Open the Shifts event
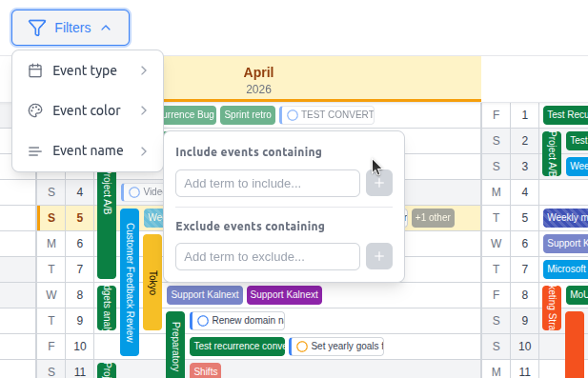 click(x=206, y=371)
